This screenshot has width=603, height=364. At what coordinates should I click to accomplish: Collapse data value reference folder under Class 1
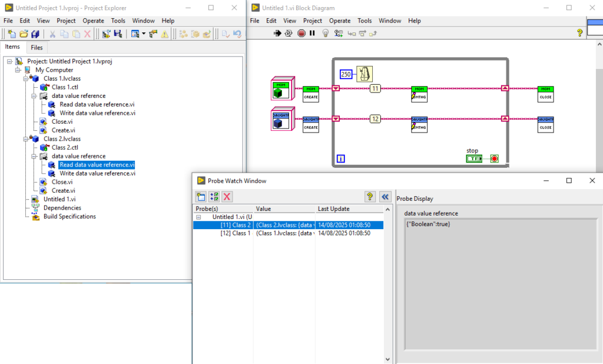(x=34, y=96)
